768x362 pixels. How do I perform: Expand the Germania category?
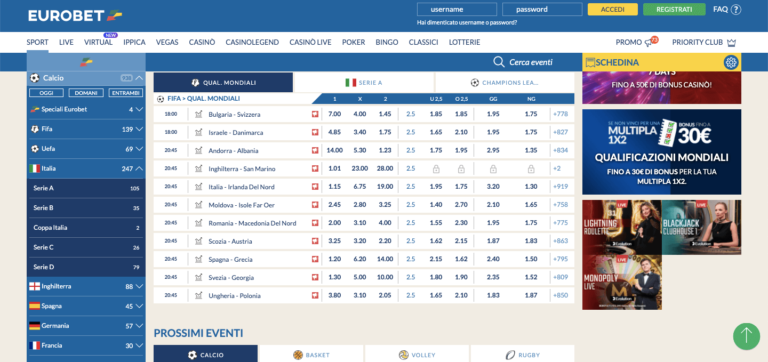click(x=139, y=326)
